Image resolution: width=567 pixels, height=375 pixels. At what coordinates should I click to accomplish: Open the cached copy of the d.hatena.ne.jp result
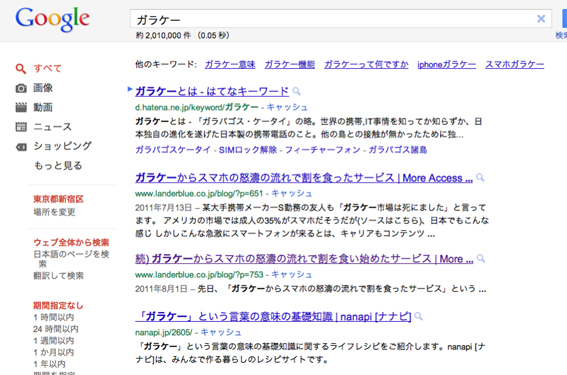(287, 107)
